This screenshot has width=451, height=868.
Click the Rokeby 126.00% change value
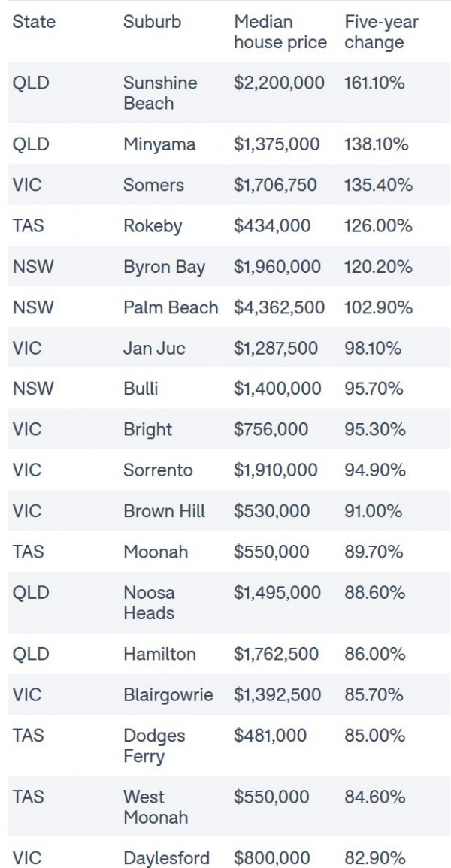pyautogui.click(x=378, y=226)
